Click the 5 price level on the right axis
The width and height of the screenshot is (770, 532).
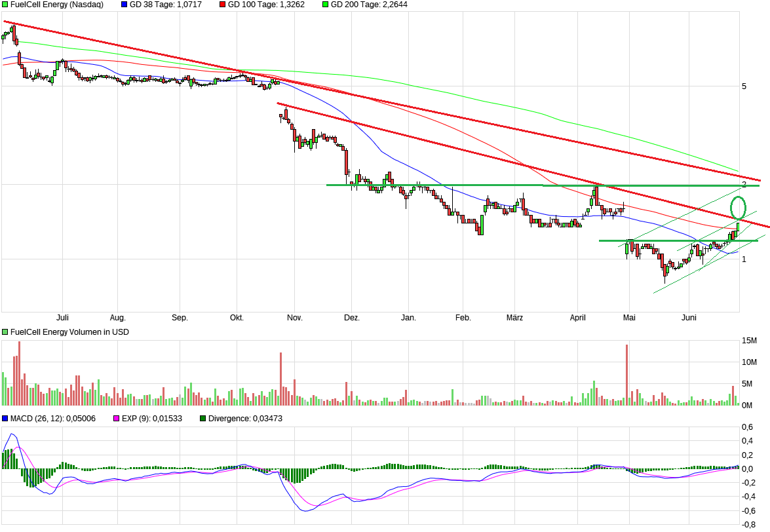742,86
